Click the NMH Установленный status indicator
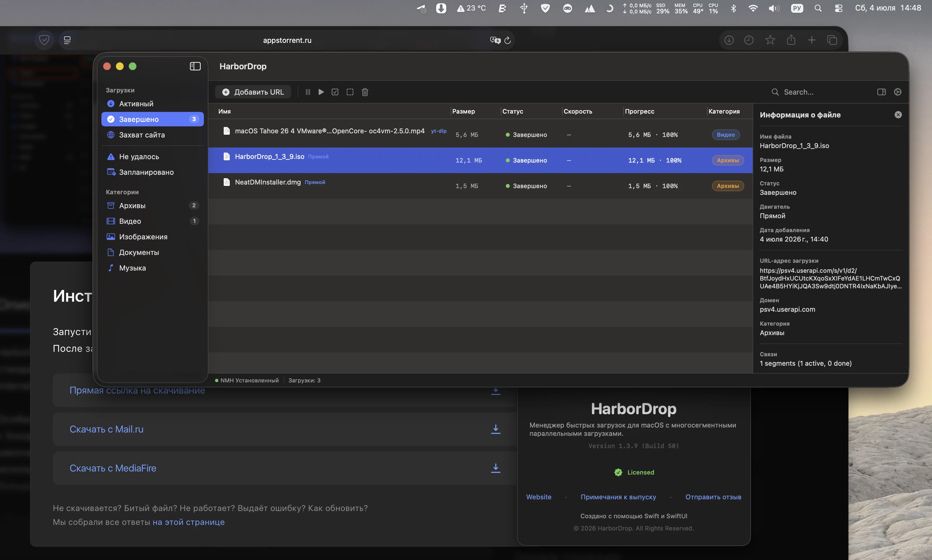 coord(247,380)
